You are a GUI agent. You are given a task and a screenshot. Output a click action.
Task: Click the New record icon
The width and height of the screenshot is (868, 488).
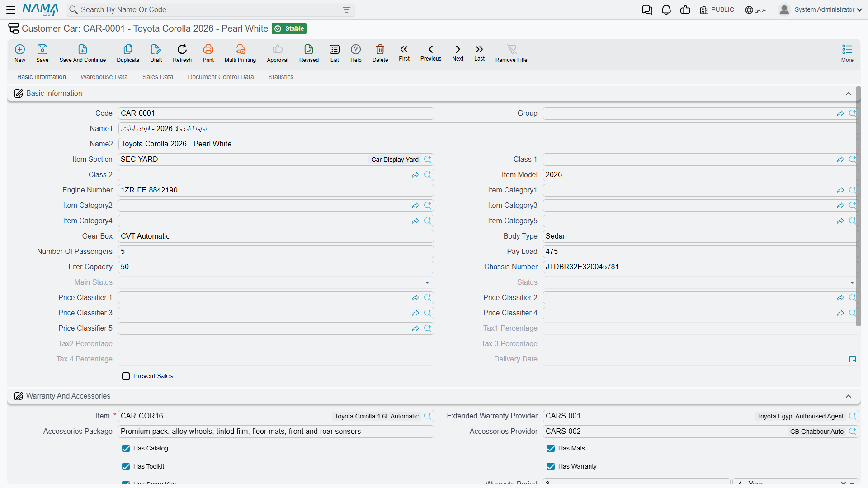(x=20, y=49)
